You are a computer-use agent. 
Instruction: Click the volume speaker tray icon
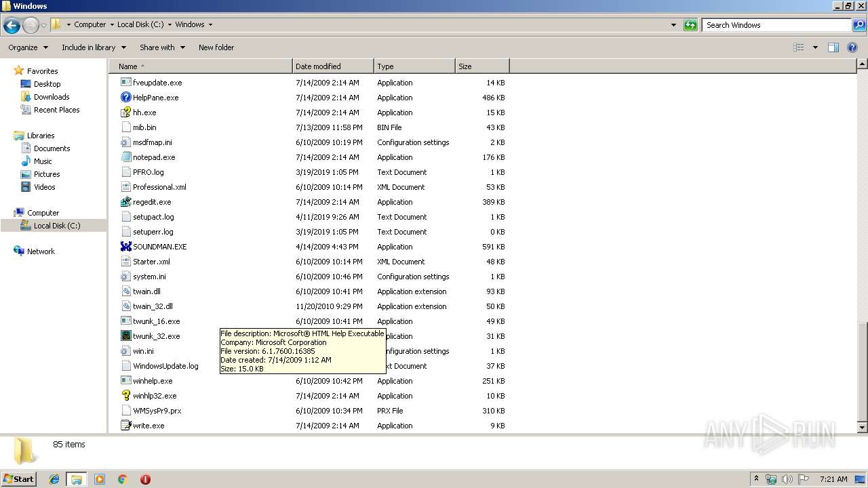(x=787, y=479)
